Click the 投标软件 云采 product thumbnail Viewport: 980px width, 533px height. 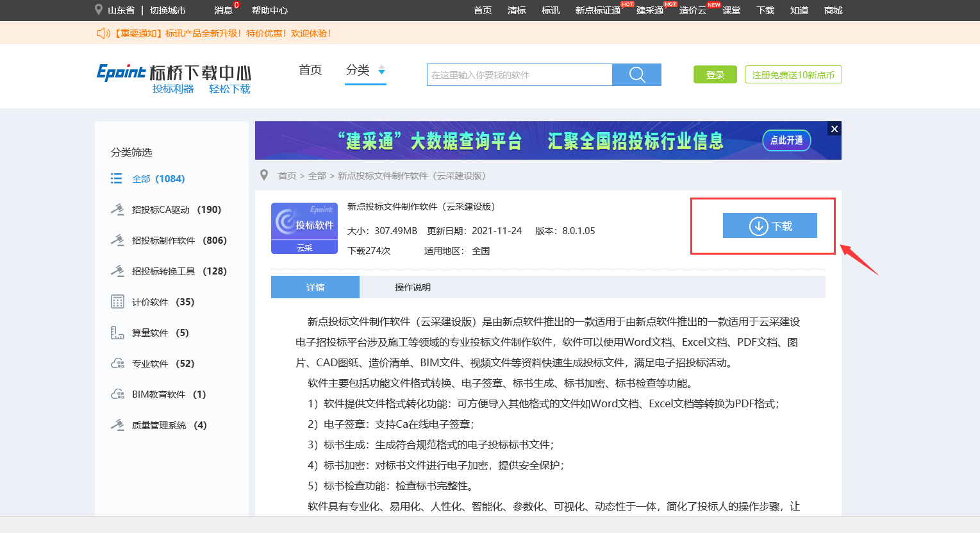pos(304,228)
